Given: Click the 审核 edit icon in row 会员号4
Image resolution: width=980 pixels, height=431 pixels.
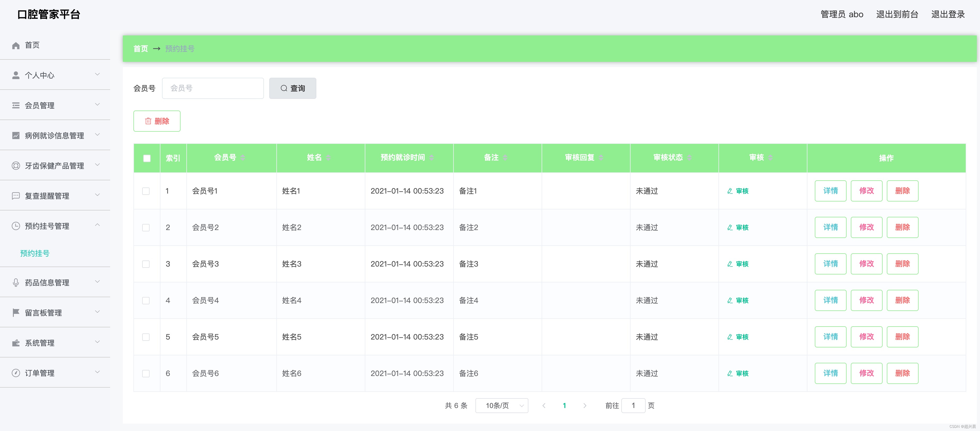Looking at the screenshot, I should pyautogui.click(x=730, y=300).
